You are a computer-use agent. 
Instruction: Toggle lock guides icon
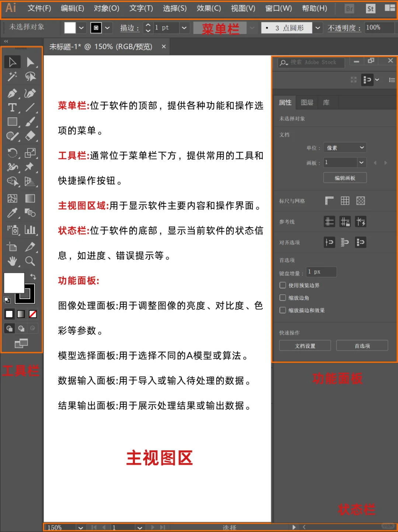point(345,222)
